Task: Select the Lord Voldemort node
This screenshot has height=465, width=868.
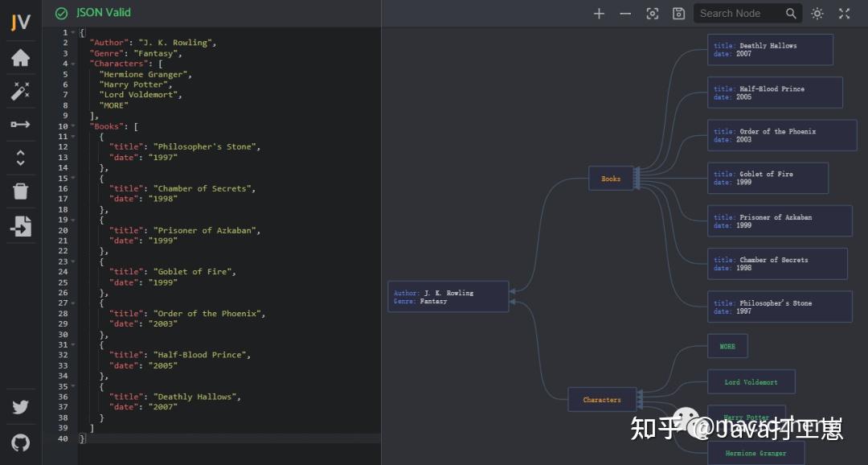Action: pyautogui.click(x=751, y=381)
